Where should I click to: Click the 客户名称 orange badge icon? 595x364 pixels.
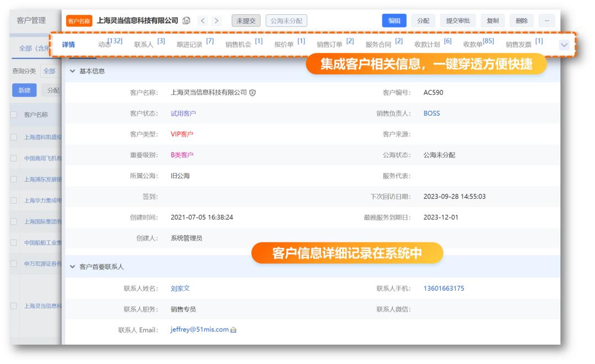[80, 20]
